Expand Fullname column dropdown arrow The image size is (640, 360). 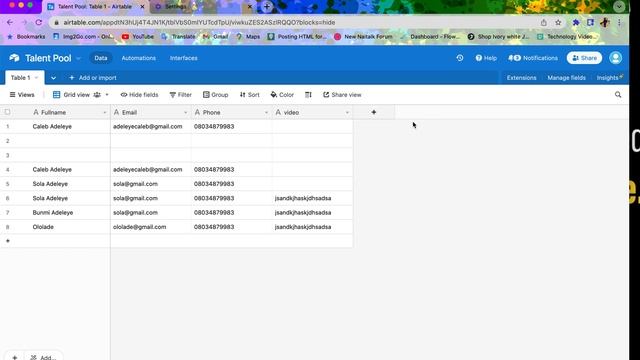104,112
